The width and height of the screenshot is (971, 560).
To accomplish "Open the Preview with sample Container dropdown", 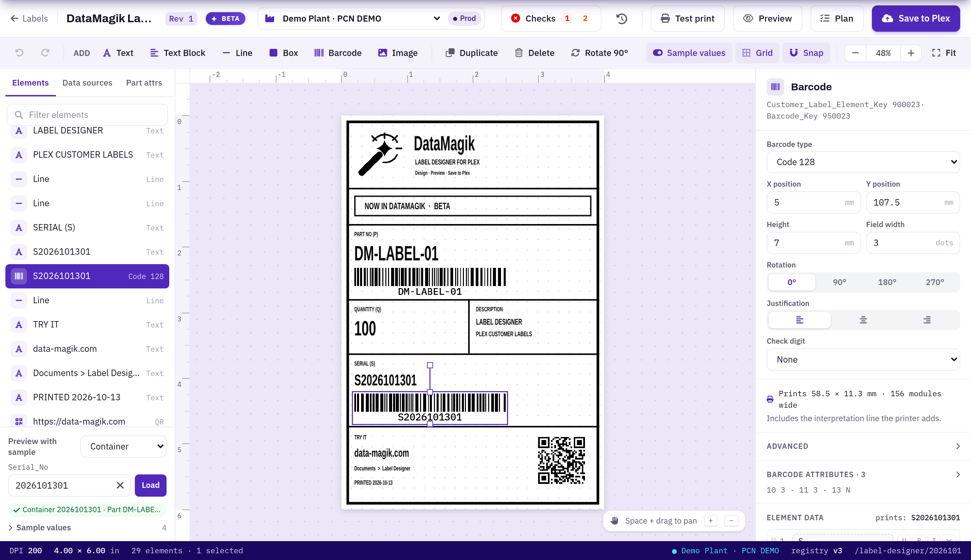I will point(123,446).
